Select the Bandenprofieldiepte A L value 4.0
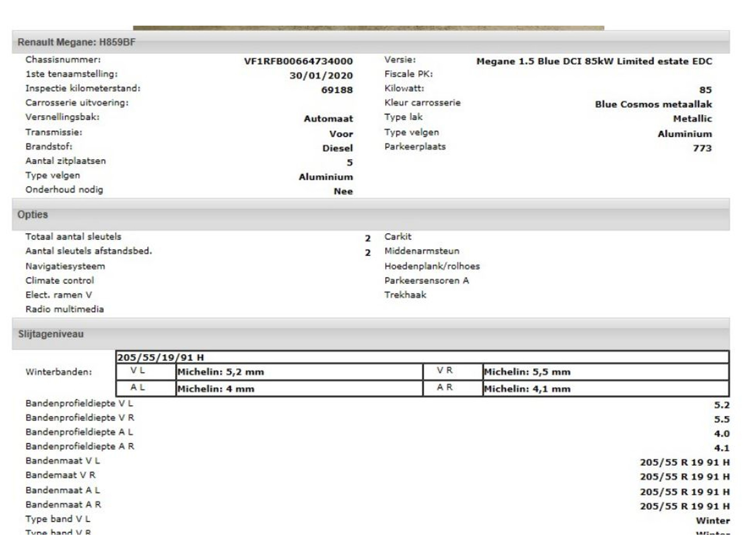The width and height of the screenshot is (747, 560). 722,434
